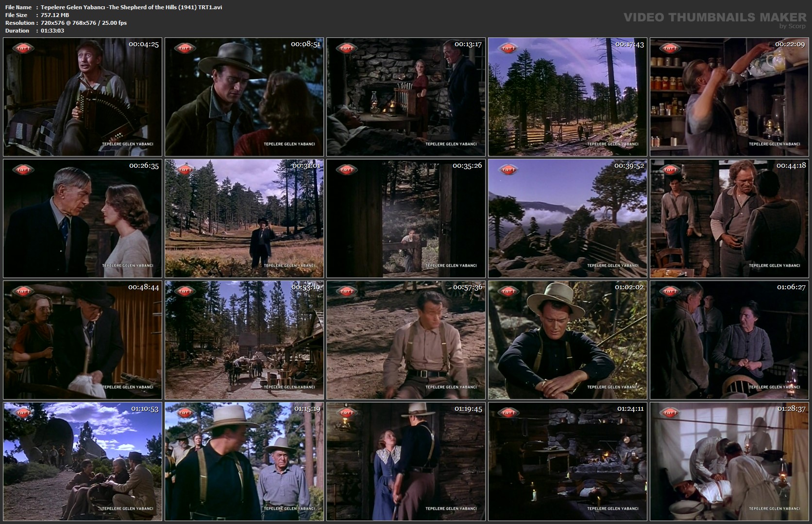Click the TRT logo in the 00:04:25 thumbnail
This screenshot has height=524, width=812.
[23, 48]
